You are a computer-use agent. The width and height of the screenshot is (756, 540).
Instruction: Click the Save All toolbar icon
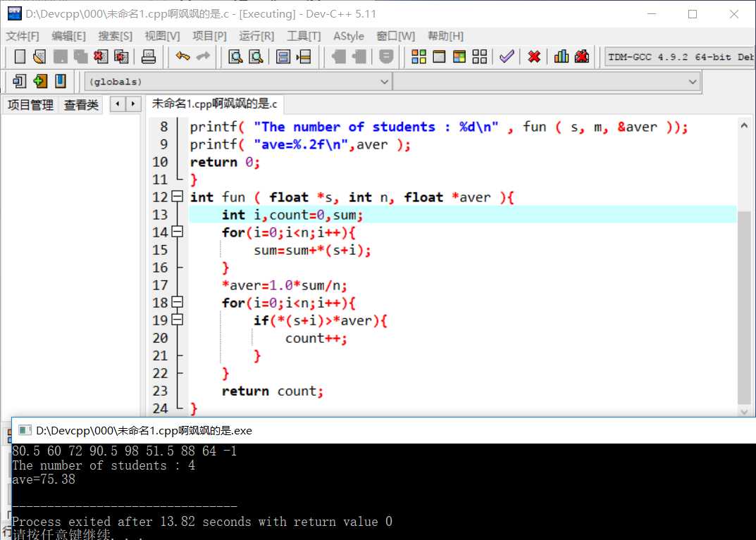80,57
